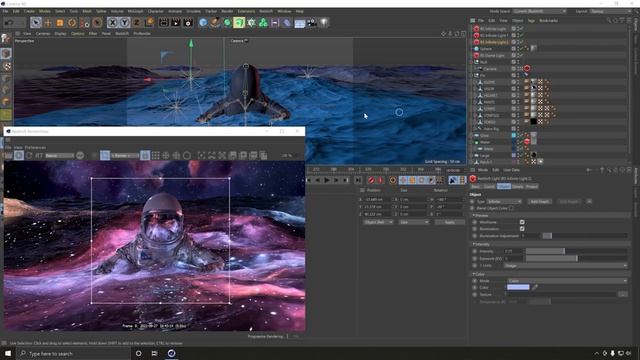This screenshot has height=360, width=640.
Task: Open Edit Render Settings icon
Action: (x=188, y=23)
